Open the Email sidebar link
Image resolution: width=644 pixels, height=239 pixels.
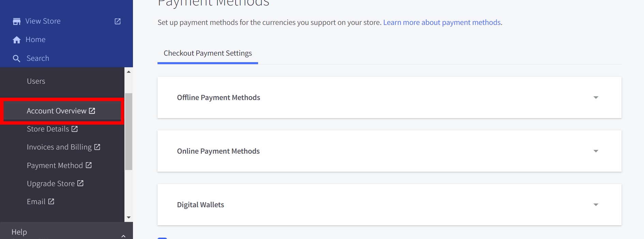[36, 202]
